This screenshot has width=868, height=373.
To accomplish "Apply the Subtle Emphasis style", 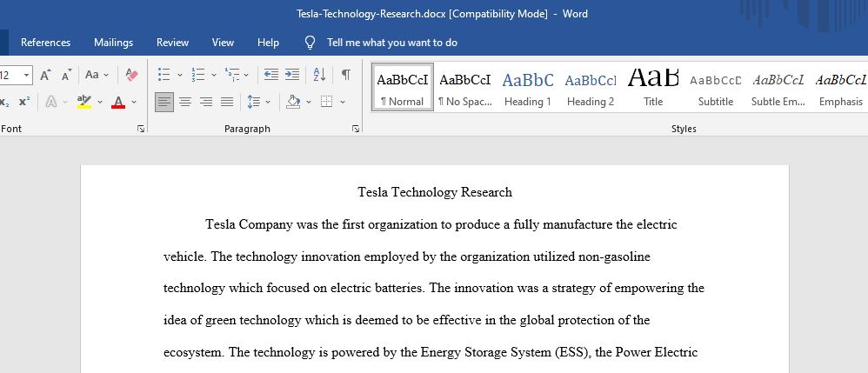I will pyautogui.click(x=778, y=87).
